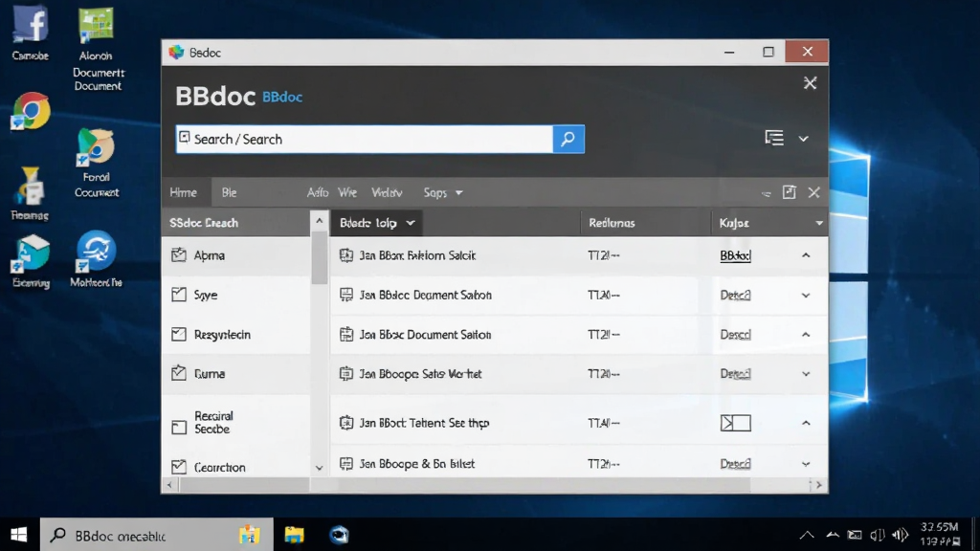980x551 pixels.
Task: Click in the Search / Search field
Action: pos(365,139)
